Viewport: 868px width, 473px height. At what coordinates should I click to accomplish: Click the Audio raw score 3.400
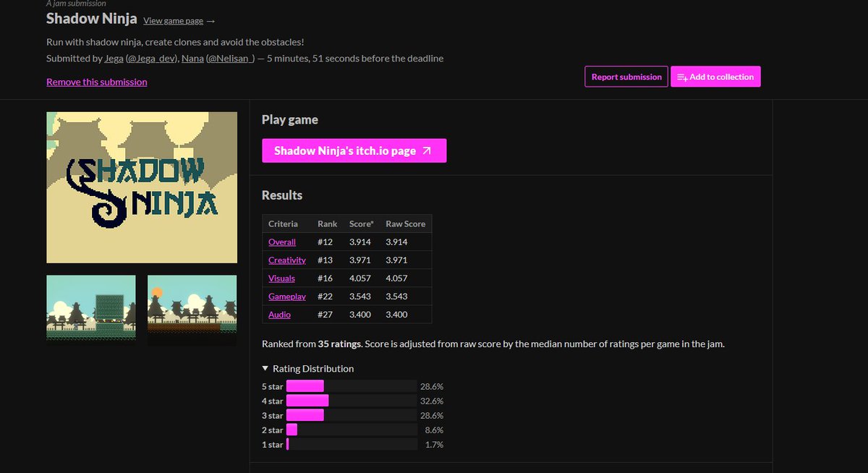[x=396, y=315]
